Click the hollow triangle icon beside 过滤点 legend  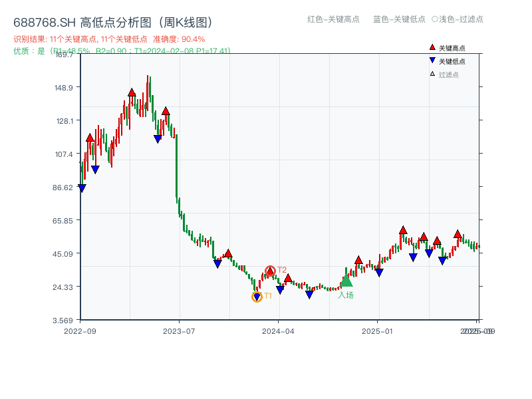432,74
